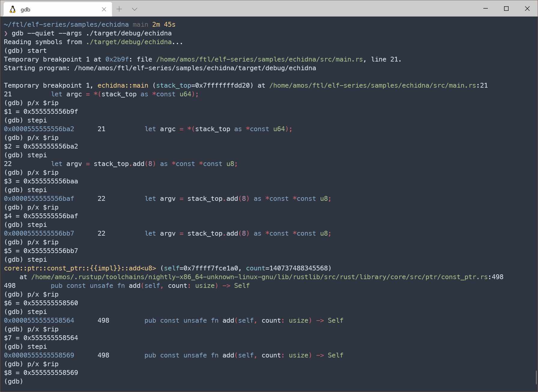Click the const_ptr.rs rustlib source path
The height and width of the screenshot is (392, 538).
click(259, 277)
